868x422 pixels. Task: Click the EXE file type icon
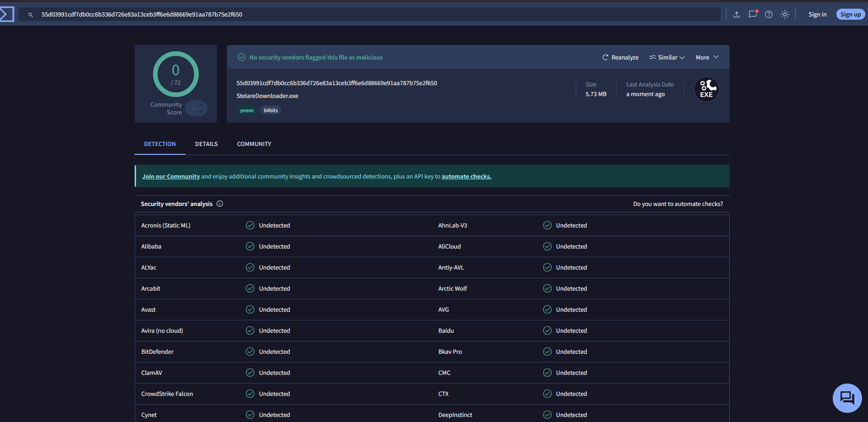click(x=707, y=89)
